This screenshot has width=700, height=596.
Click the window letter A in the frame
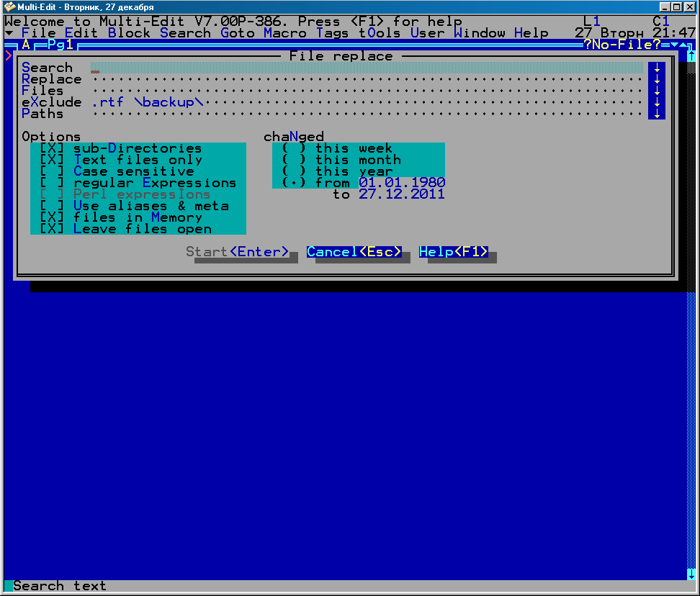(26, 45)
